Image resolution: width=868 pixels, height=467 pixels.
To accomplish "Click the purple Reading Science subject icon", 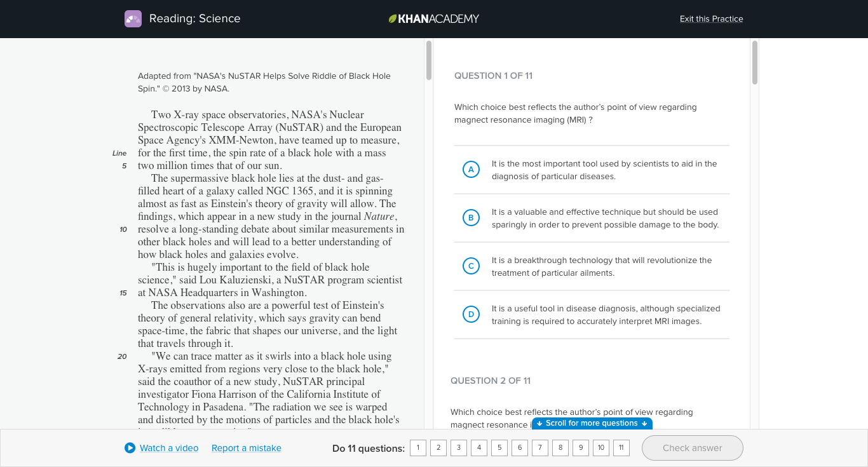I will coord(133,18).
